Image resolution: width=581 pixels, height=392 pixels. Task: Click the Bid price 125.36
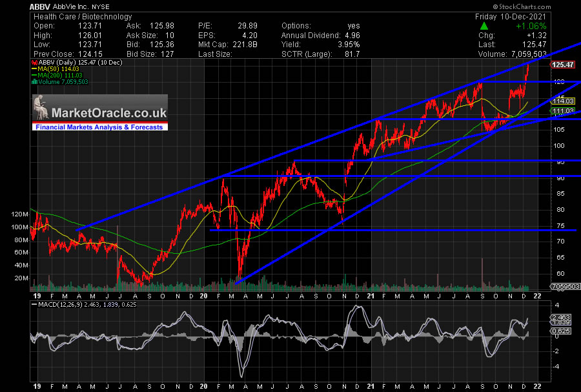162,45
